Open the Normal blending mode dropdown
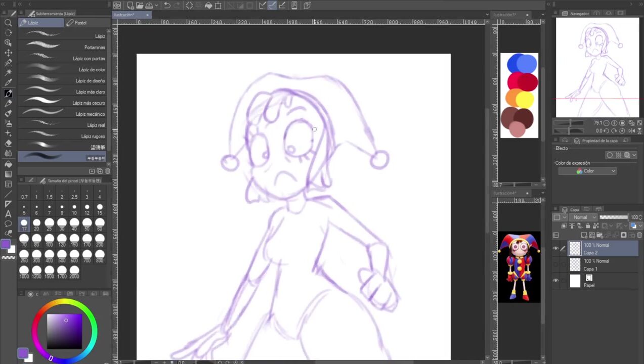The width and height of the screenshot is (644, 364). point(583,217)
